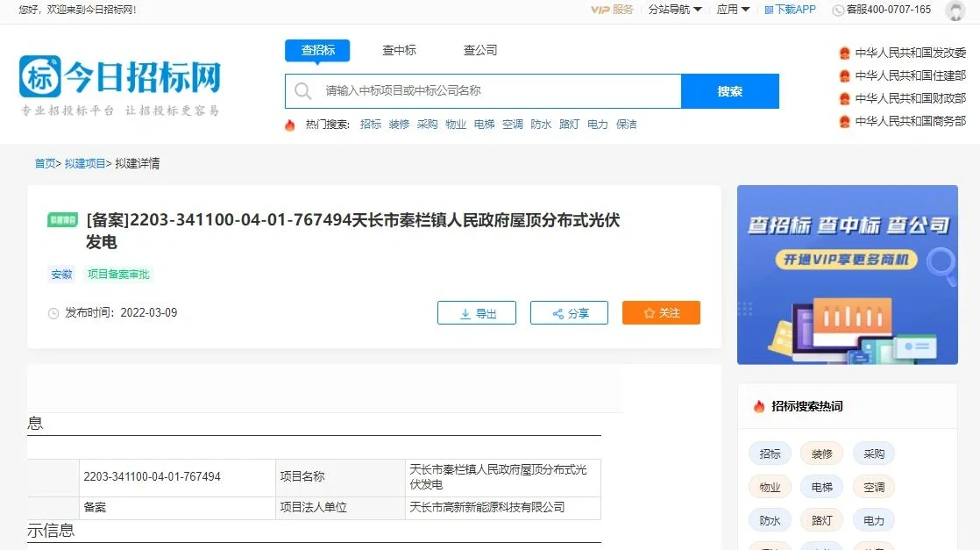Click the search magnifier icon in the search bar
980x550 pixels.
pos(302,90)
